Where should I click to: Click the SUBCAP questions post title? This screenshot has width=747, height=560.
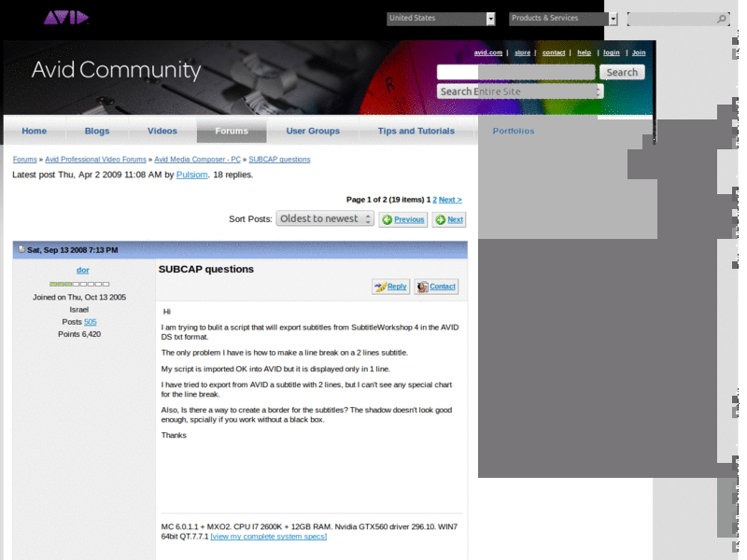(205, 269)
